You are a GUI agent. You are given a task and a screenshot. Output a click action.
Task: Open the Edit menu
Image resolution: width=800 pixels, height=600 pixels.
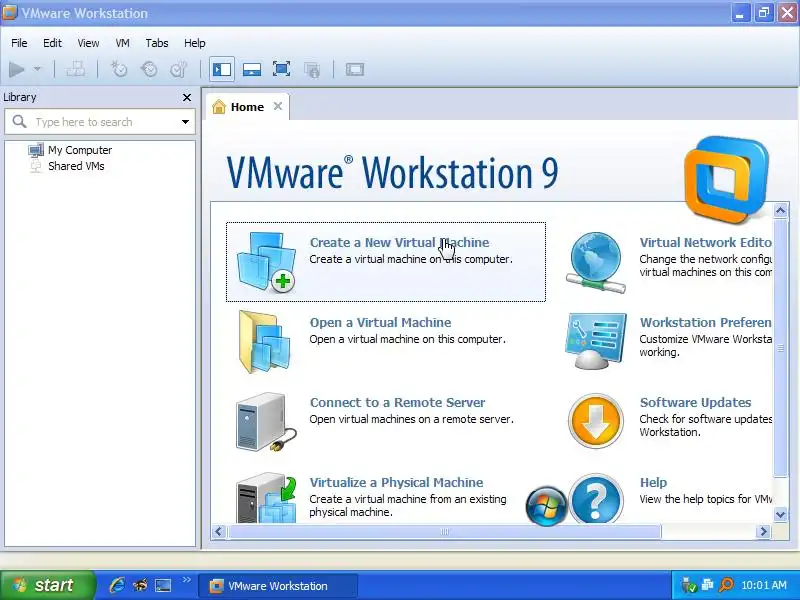pos(52,43)
